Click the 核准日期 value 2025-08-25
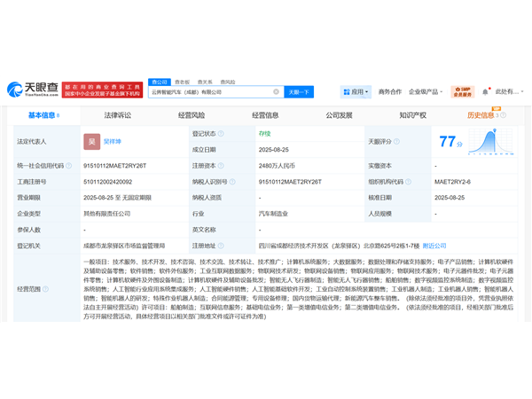532x399 pixels. (x=450, y=198)
